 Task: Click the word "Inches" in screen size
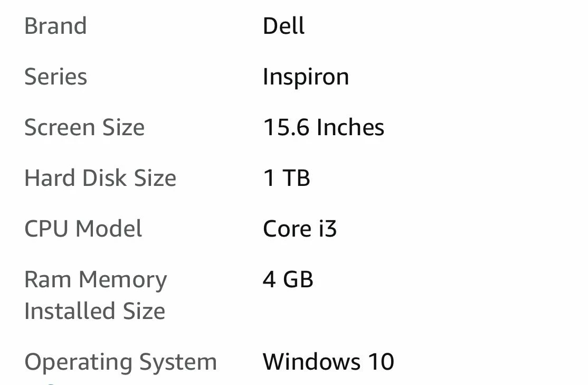click(350, 128)
